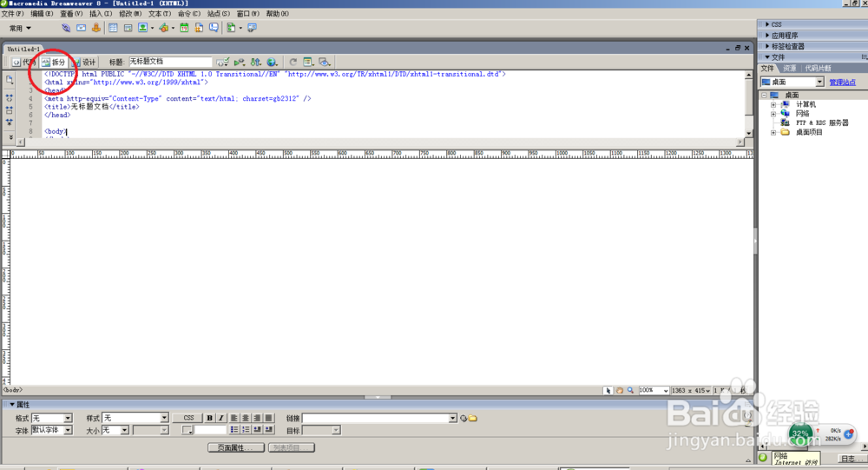Show more code toolbar buttons chevron
This screenshot has width=868, height=470.
pyautogui.click(x=10, y=137)
